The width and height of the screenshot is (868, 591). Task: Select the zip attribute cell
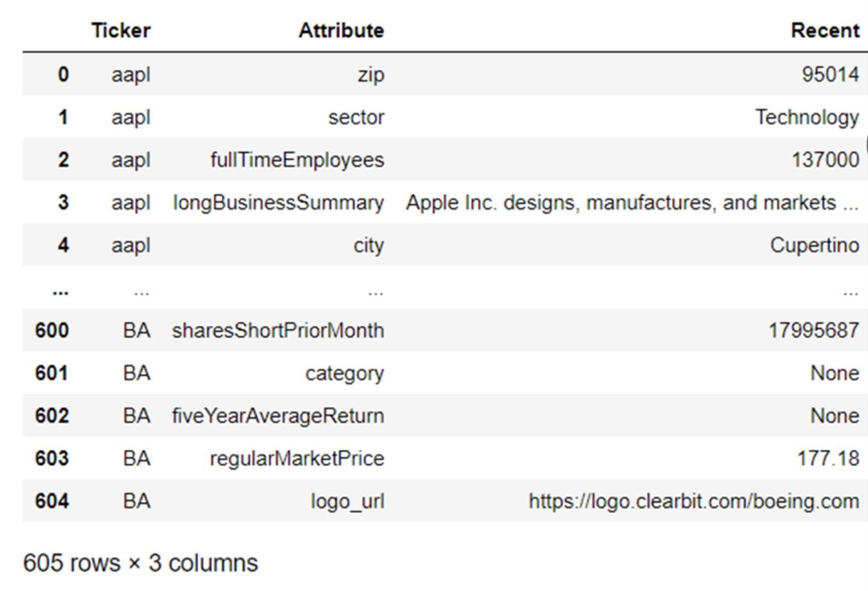tap(371, 75)
